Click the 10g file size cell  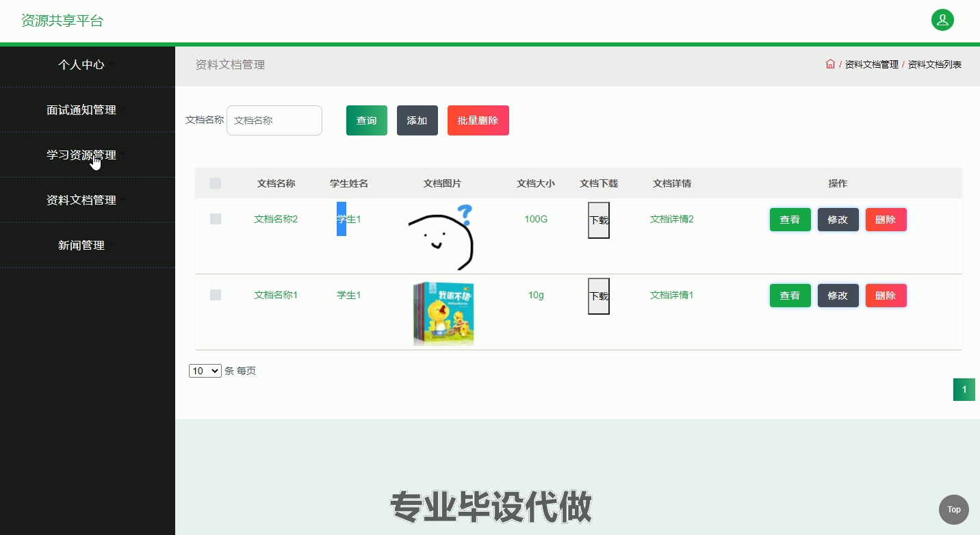click(536, 295)
